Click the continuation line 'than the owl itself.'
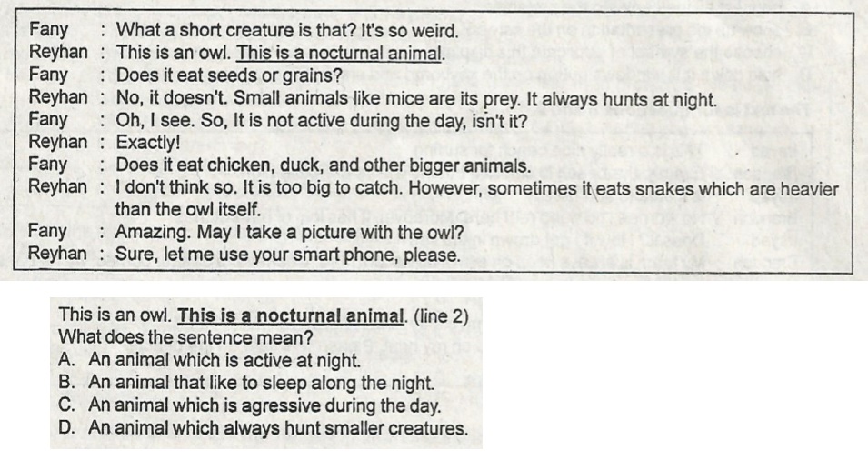Image resolution: width=868 pixels, height=470 pixels. click(187, 210)
